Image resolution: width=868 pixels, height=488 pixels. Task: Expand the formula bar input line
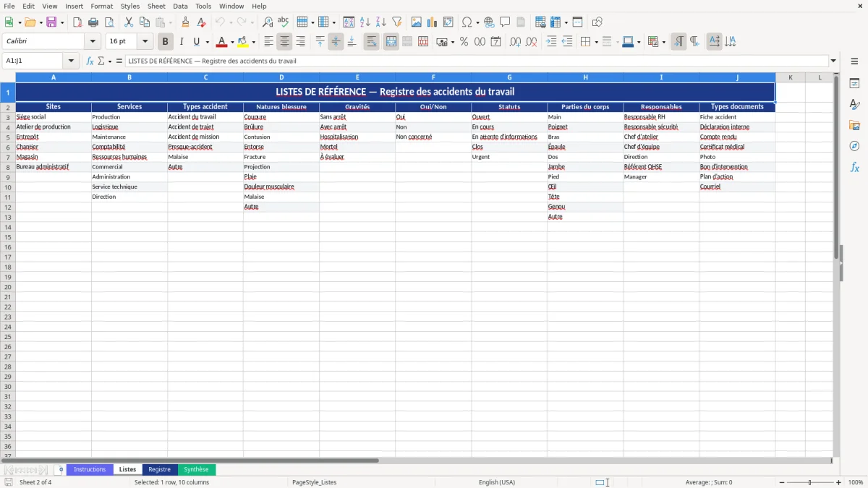click(x=833, y=61)
